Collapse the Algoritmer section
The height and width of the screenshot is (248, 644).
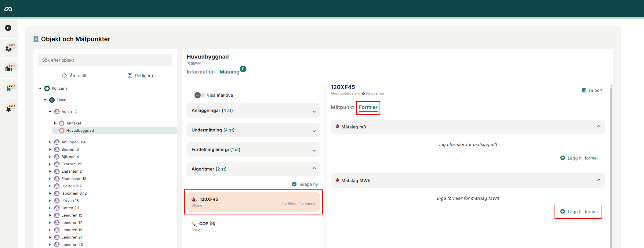click(314, 169)
